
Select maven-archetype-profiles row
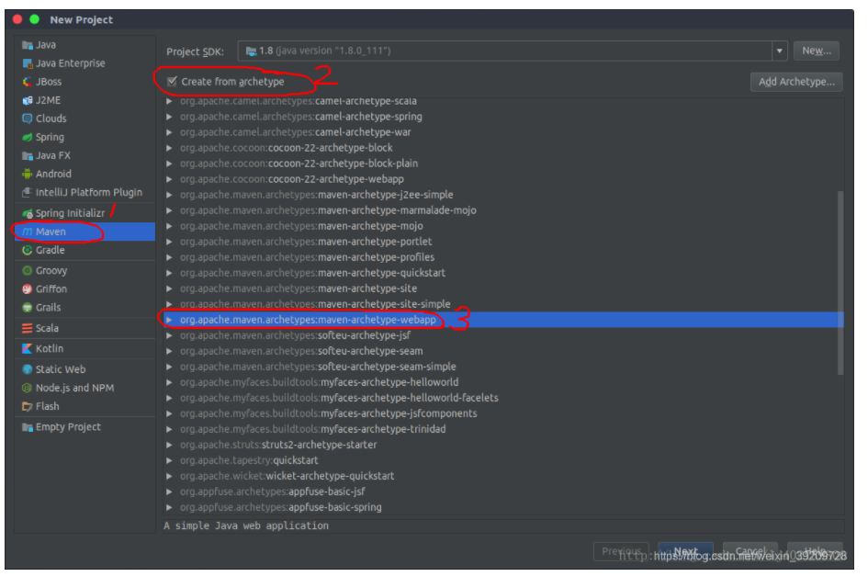click(x=503, y=258)
